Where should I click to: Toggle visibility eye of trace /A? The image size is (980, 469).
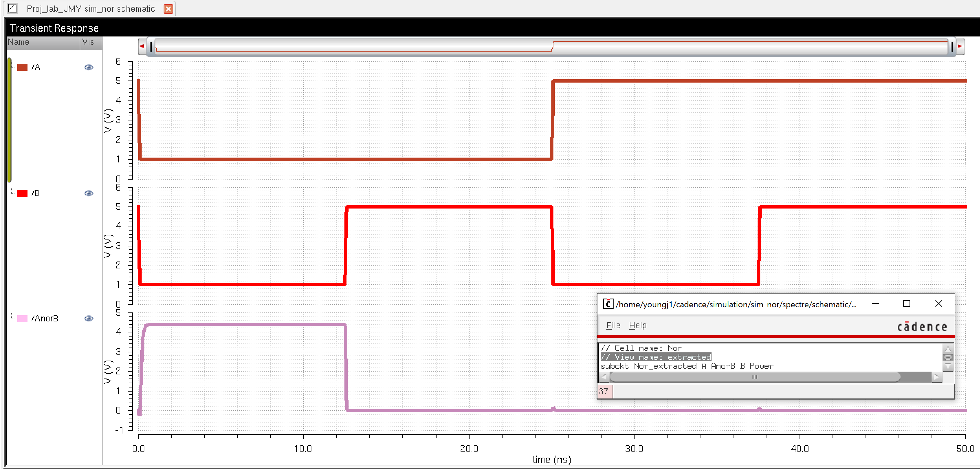coord(89,67)
